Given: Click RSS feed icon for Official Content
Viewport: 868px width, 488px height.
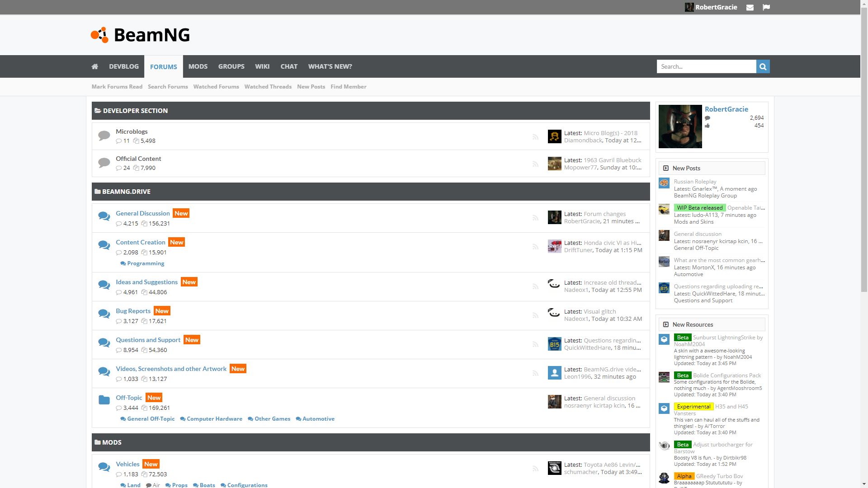Looking at the screenshot, I should pos(535,164).
